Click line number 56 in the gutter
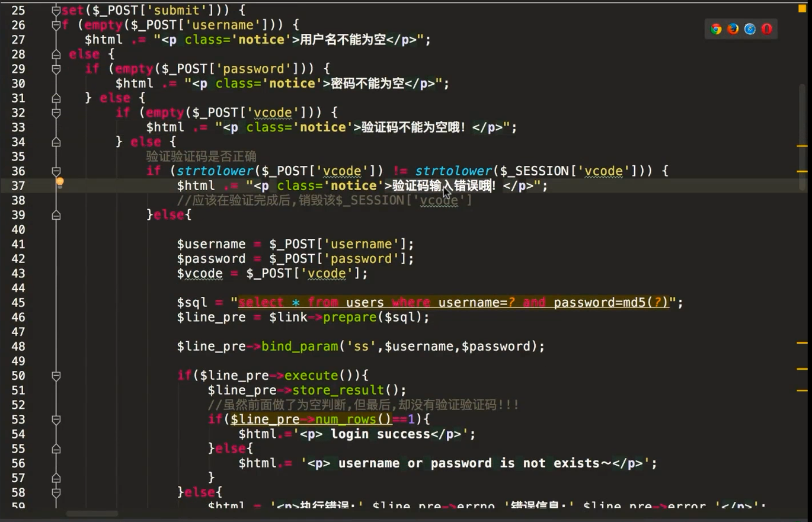Screen dimensions: 812x522 (x=18, y=463)
